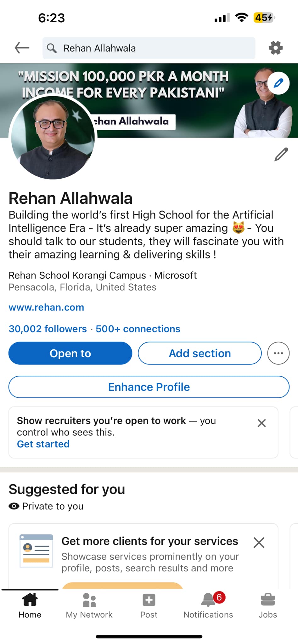
Task: Open the three-dot more options button
Action: (x=278, y=353)
